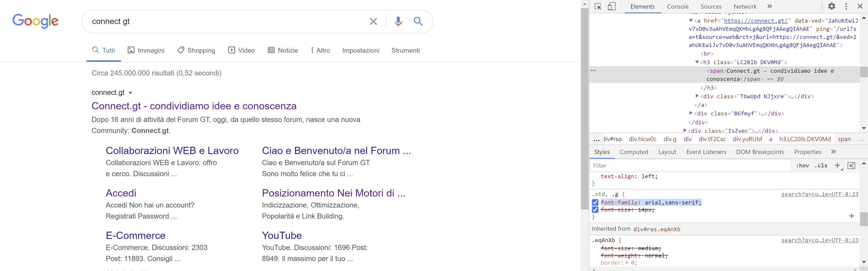This screenshot has width=868, height=271.
Task: Switch to the Console panel
Action: pos(678,6)
